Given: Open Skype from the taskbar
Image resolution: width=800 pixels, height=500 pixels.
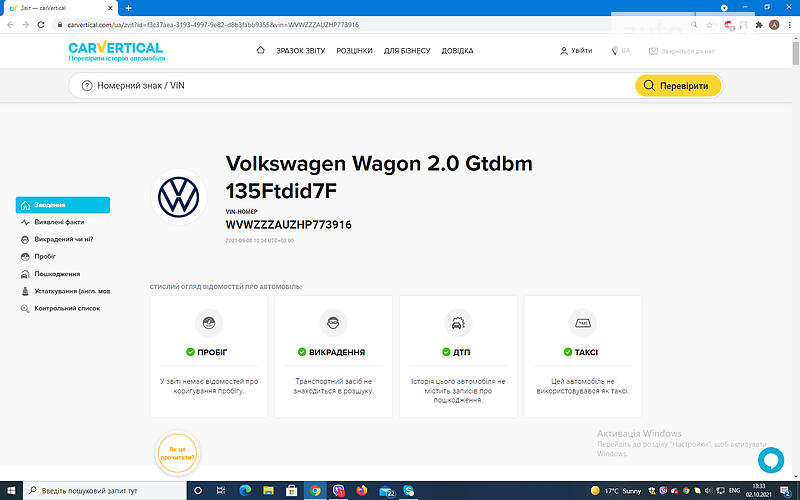Looking at the screenshot, I should 409,490.
